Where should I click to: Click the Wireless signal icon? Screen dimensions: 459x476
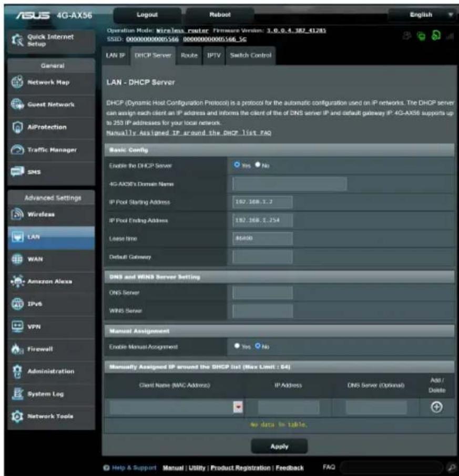[17, 214]
